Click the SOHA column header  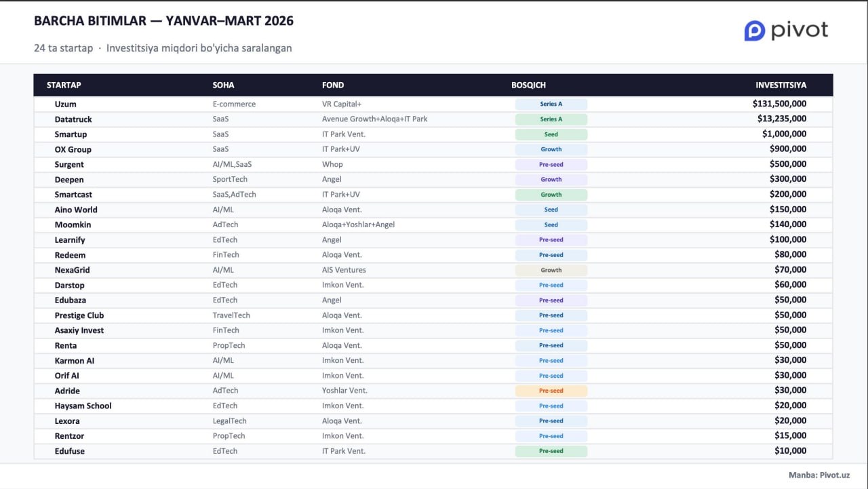pyautogui.click(x=223, y=85)
